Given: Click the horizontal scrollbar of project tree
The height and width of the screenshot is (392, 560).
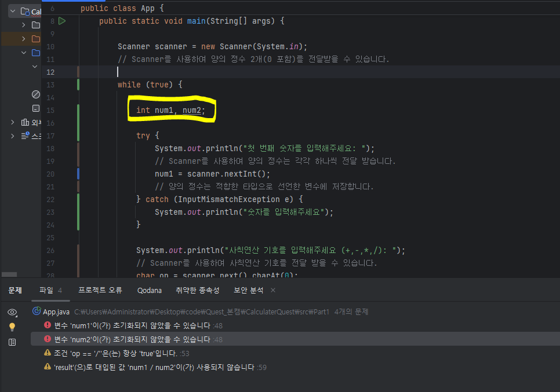Looking at the screenshot, I should click(9, 274).
